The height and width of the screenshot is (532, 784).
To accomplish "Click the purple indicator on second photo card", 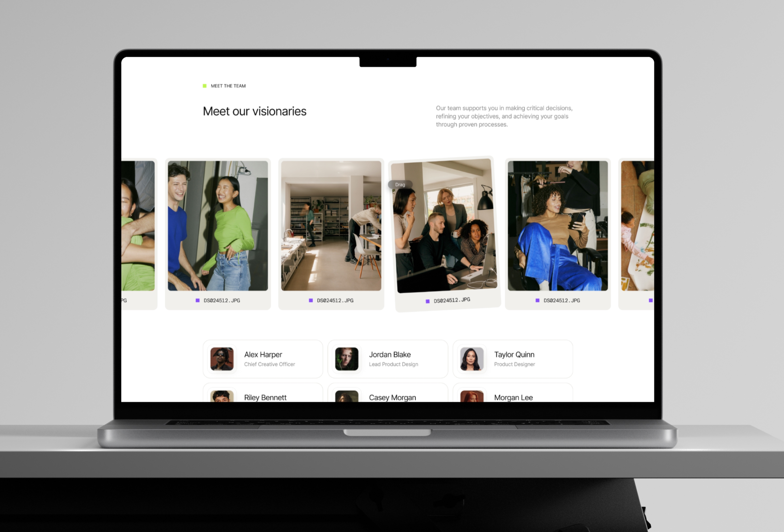I will coord(197,300).
